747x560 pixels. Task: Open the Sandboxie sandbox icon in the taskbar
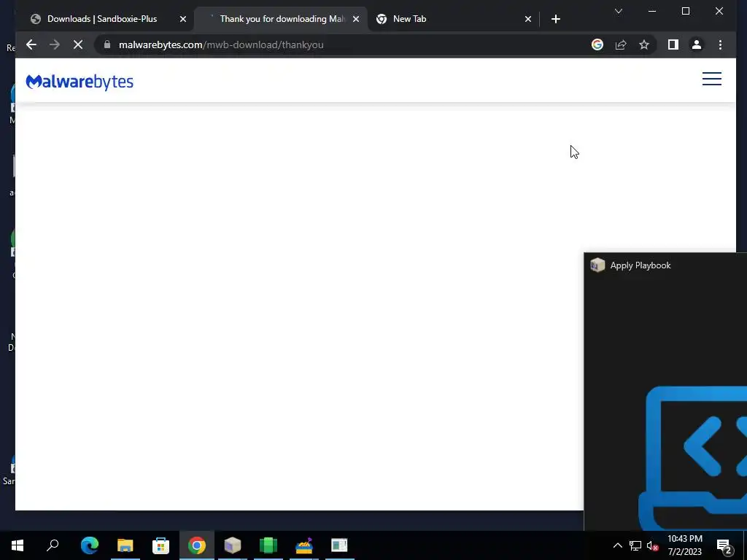pyautogui.click(x=304, y=545)
